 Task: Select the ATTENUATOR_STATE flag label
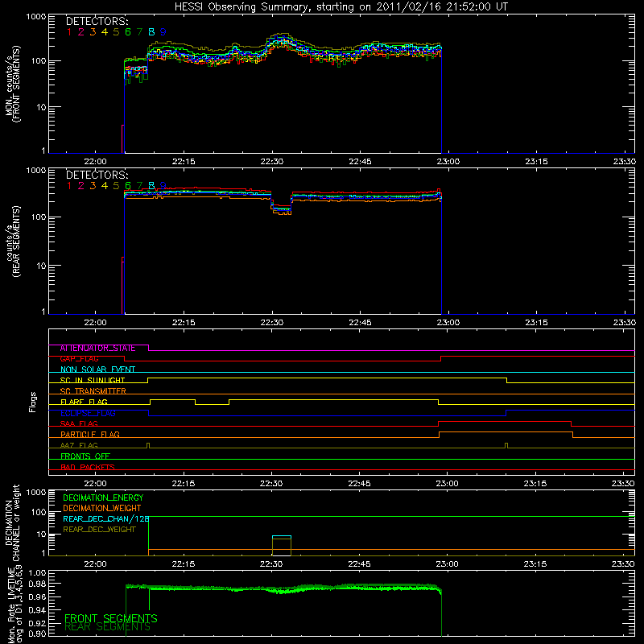click(x=97, y=349)
